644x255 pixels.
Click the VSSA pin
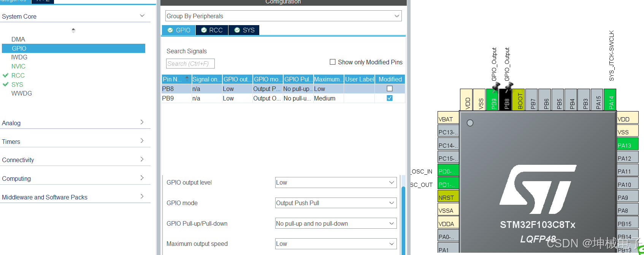point(448,209)
